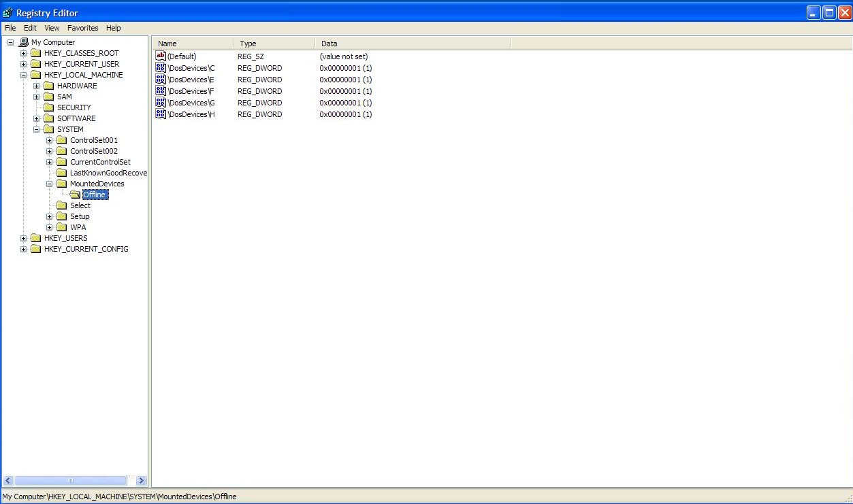Click the Registry Editor title bar icon

(8, 12)
